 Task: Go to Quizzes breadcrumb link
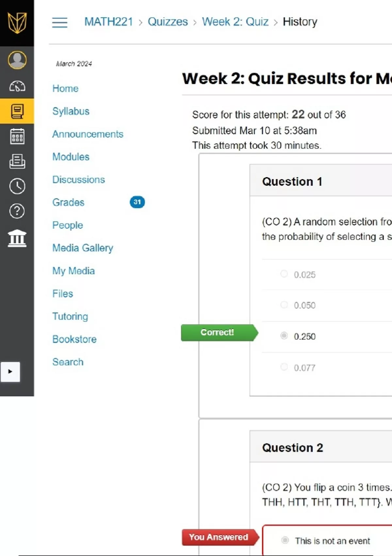click(x=168, y=22)
